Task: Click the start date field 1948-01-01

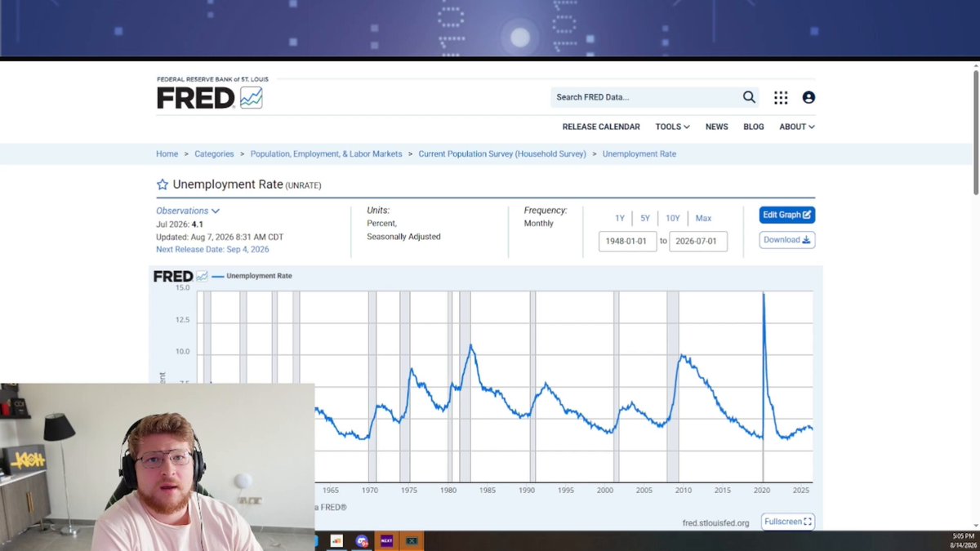Action: tap(627, 241)
